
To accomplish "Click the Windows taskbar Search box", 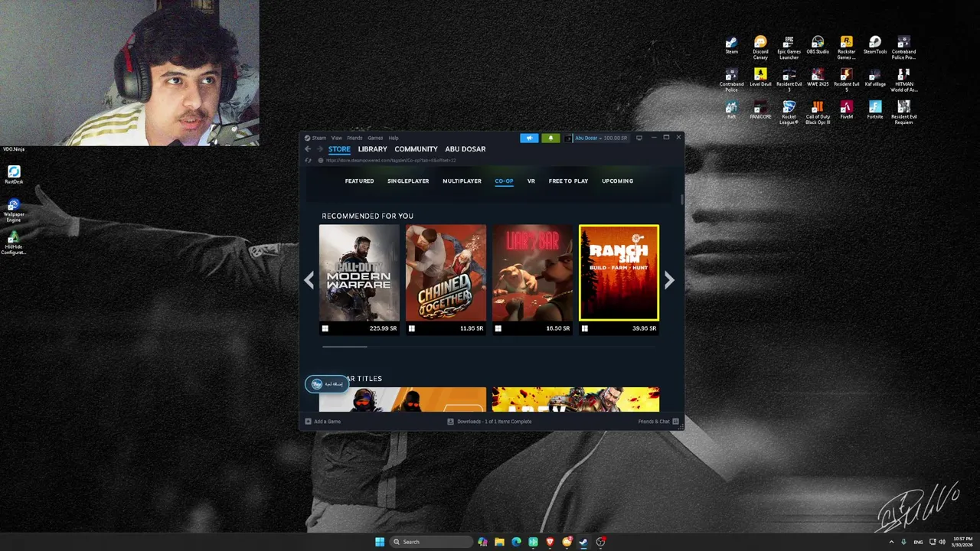I will (432, 542).
